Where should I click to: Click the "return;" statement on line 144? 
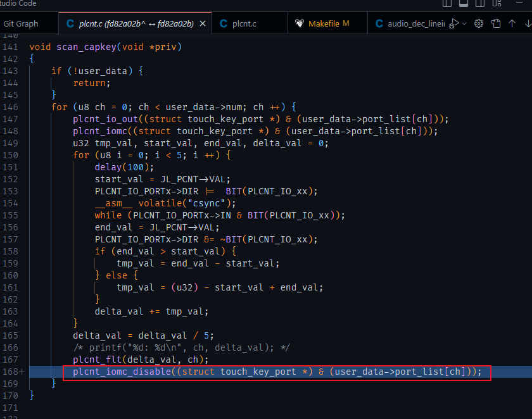click(x=92, y=83)
